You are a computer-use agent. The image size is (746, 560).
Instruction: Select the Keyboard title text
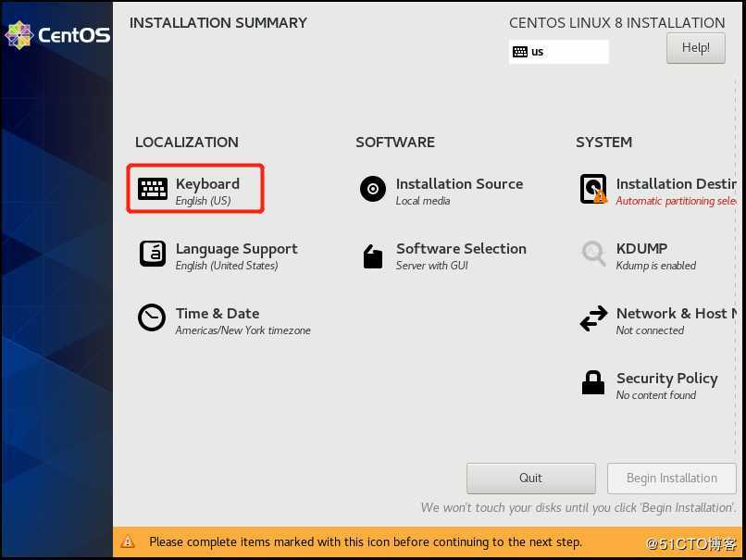[x=207, y=184]
